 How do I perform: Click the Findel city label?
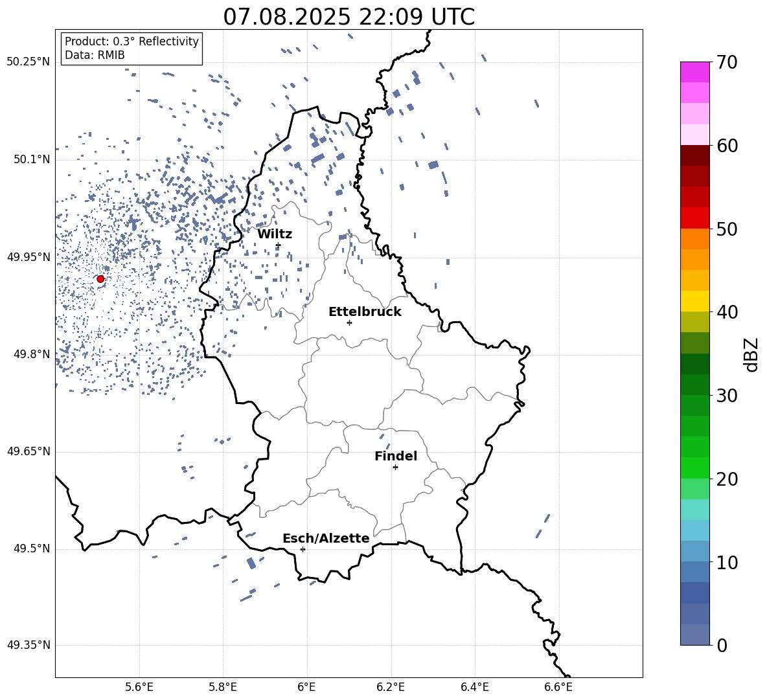[x=396, y=456]
